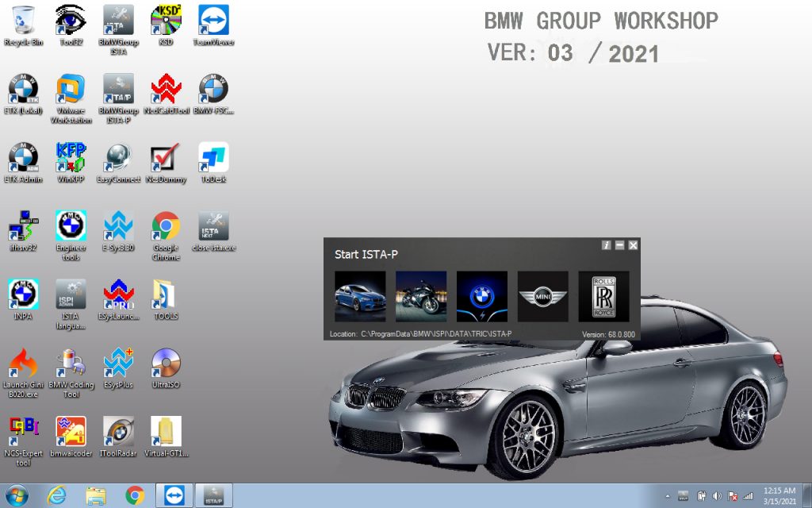Open clock showing 12:15 AM

(779, 496)
